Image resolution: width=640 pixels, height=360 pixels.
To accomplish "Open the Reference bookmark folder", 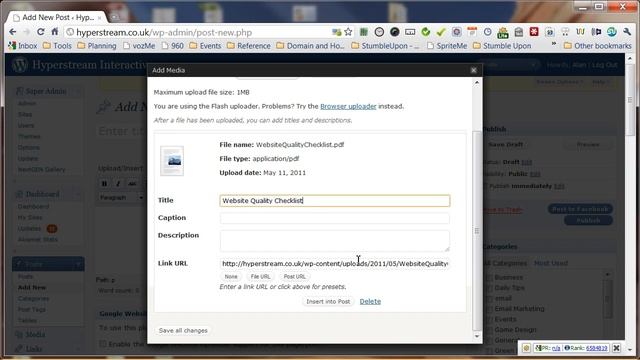I will [x=249, y=46].
